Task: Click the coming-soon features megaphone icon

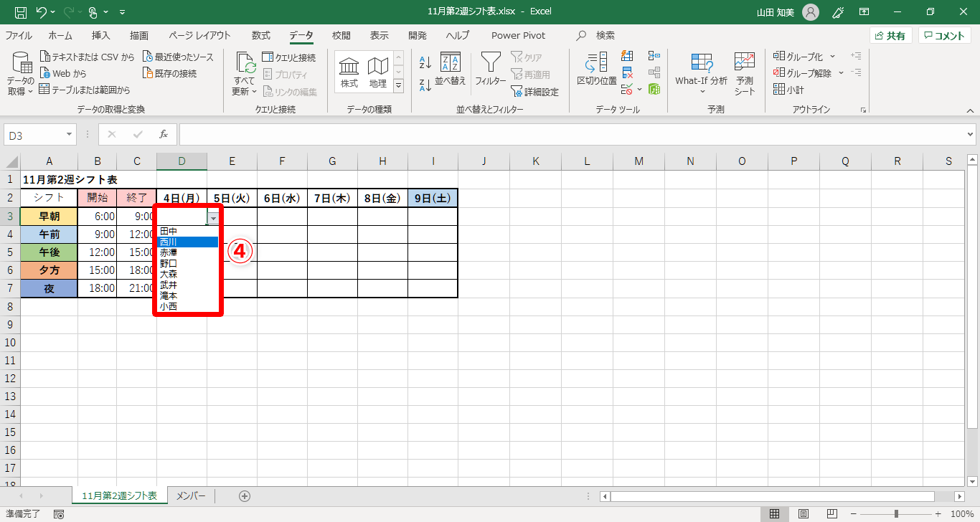Action: pyautogui.click(x=837, y=12)
